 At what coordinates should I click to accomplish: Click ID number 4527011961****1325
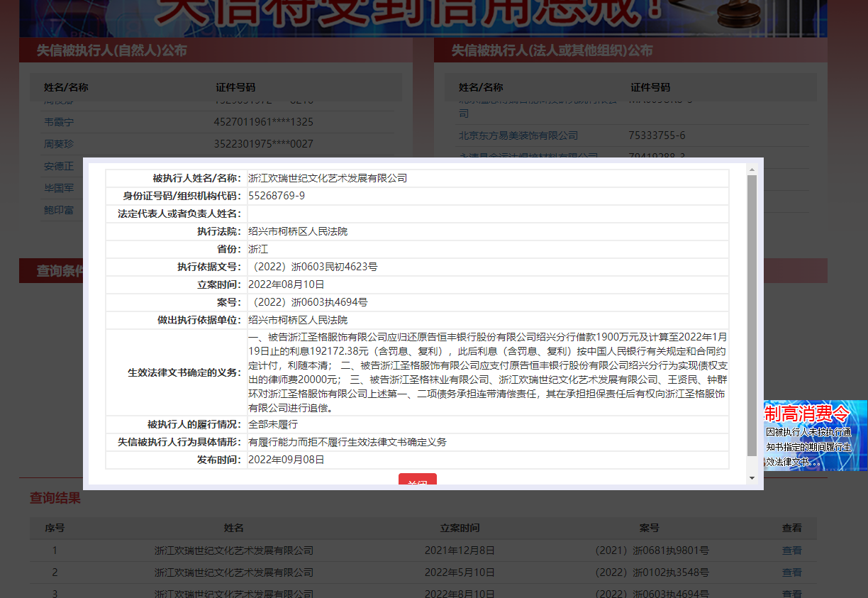263,122
